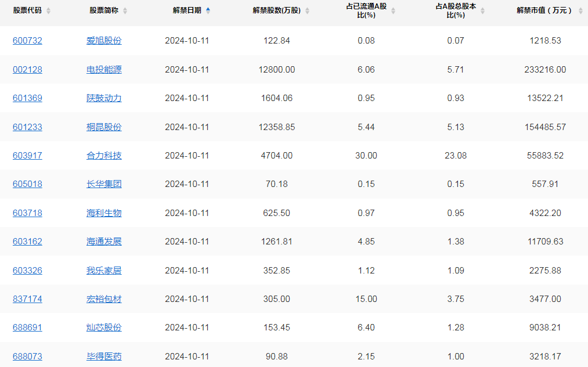Open the 合力科技 stock link
The image size is (588, 367).
coord(104,156)
